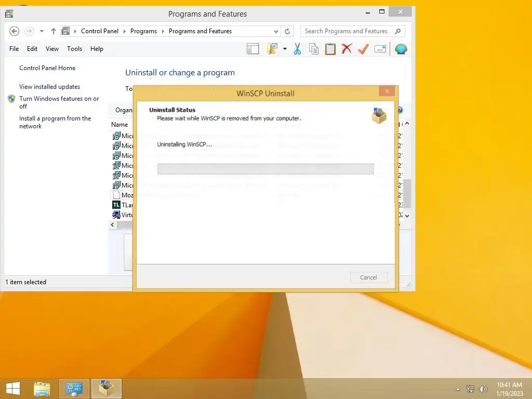
Task: Select the Mozilla program row
Action: [x=123, y=195]
